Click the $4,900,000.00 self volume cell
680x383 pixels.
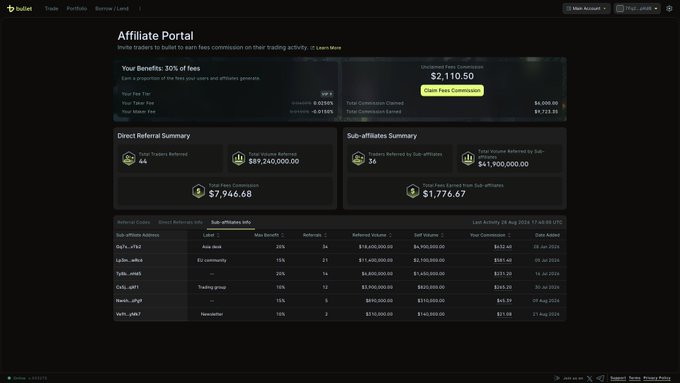pyautogui.click(x=429, y=247)
